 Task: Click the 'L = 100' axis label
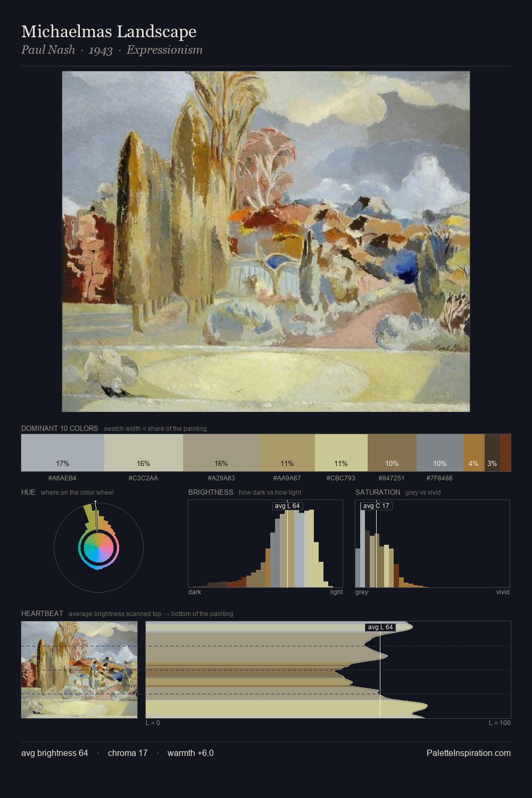[x=500, y=722]
